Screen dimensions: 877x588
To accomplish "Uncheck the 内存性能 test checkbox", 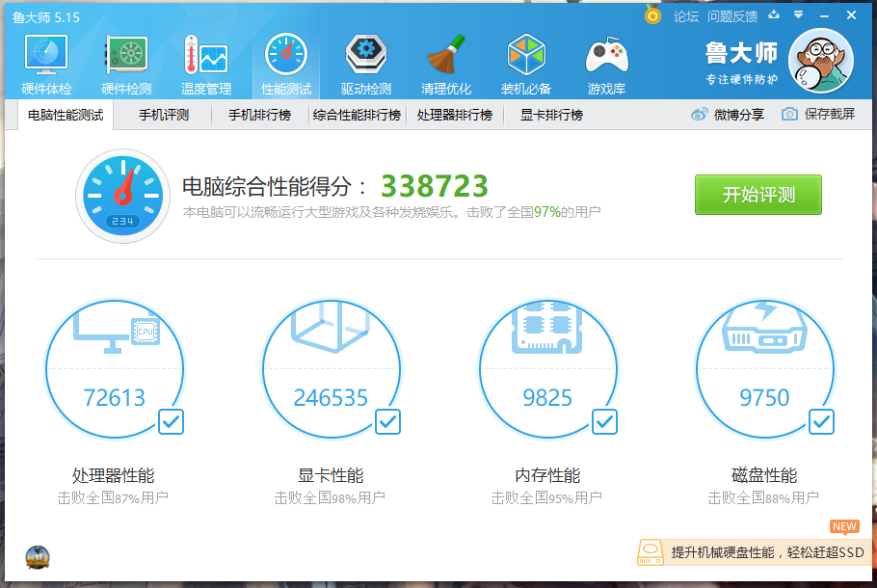I will pos(604,422).
